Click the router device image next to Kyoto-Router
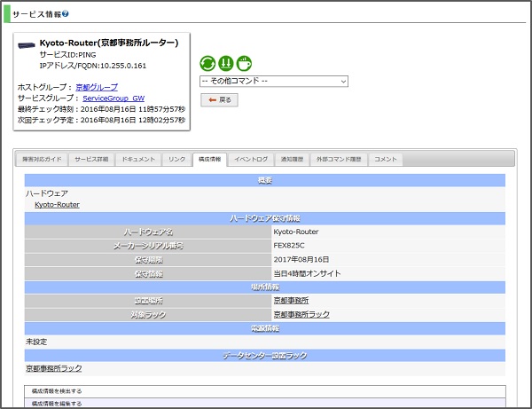Screen dimensions: 532x409 tap(27, 45)
